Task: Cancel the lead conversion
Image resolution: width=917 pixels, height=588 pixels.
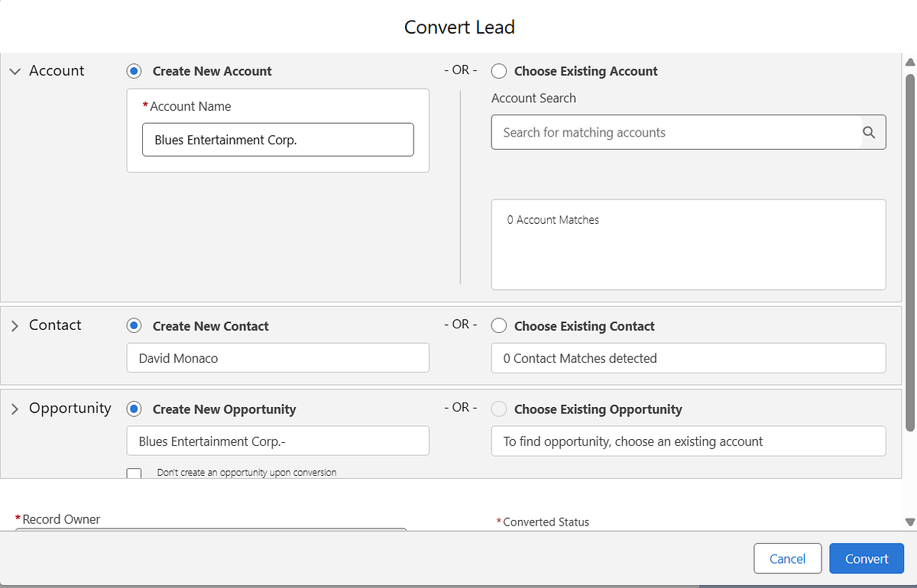Action: click(x=787, y=558)
